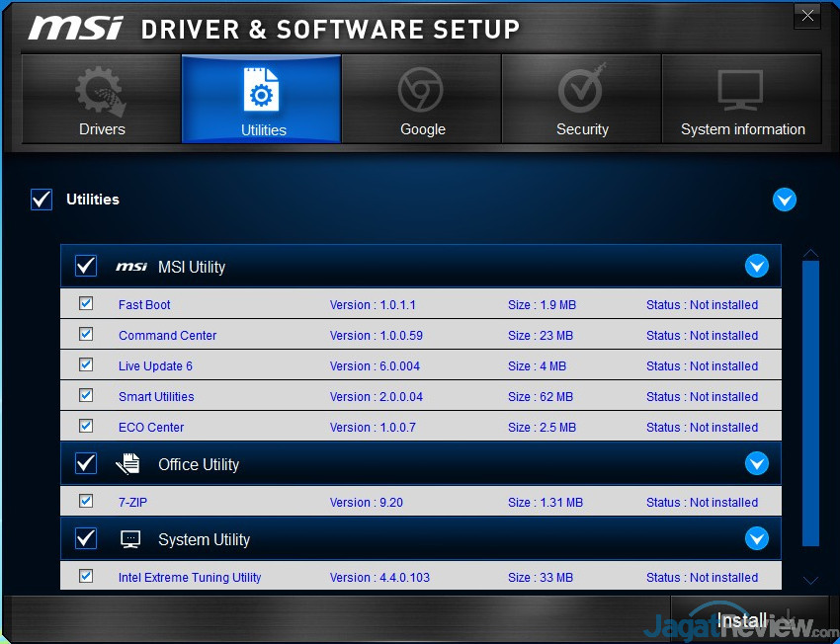Viewport: 840px width, 644px height.
Task: Collapse the MSI Utility section arrow
Action: (757, 266)
